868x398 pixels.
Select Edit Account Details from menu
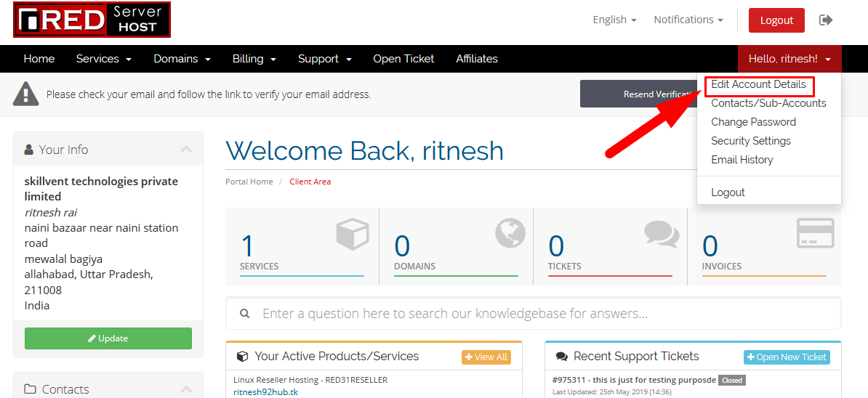tap(758, 84)
